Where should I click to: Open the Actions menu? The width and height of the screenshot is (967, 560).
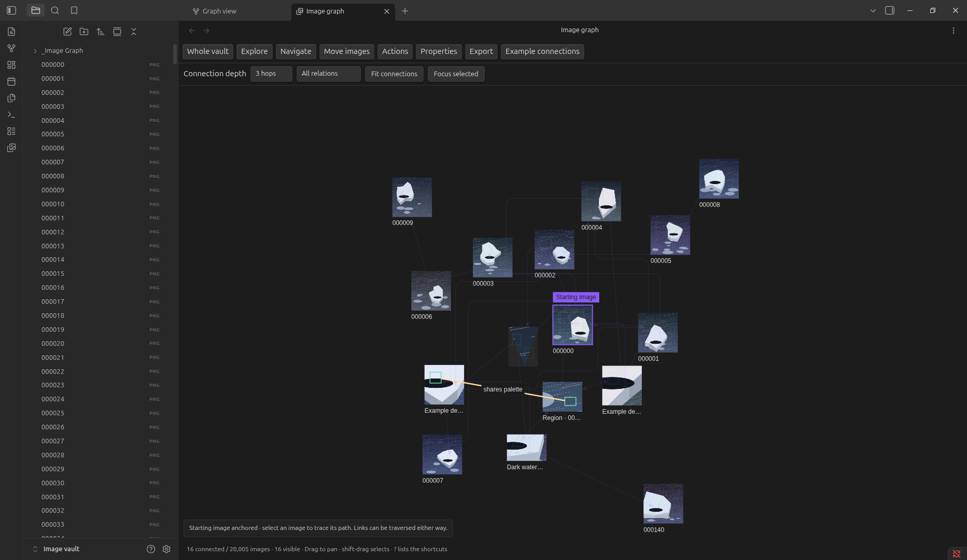(x=395, y=51)
